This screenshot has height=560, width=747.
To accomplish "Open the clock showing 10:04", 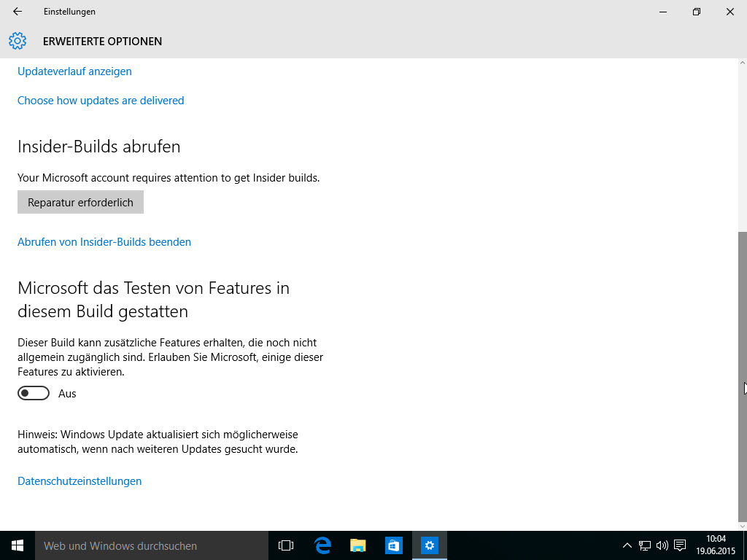I will coord(716,545).
